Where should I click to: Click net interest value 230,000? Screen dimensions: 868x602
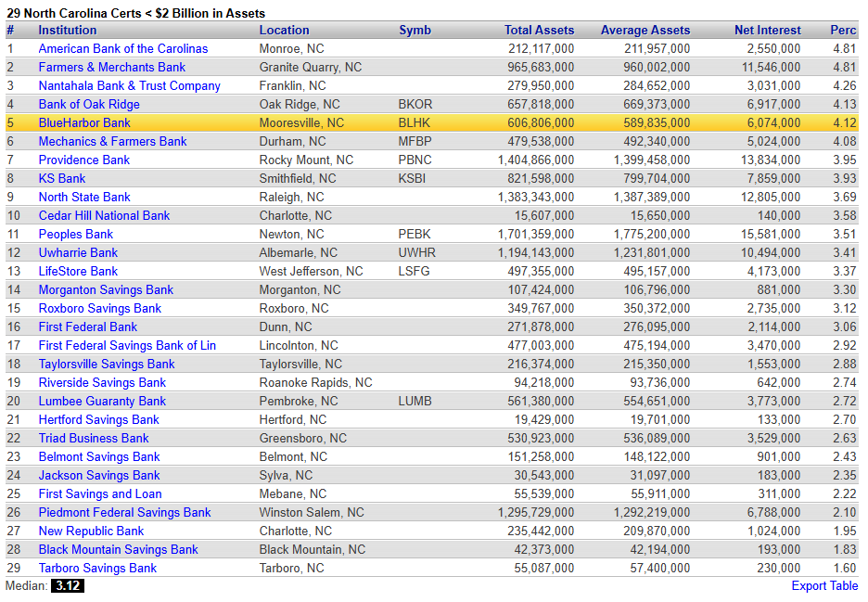pyautogui.click(x=778, y=569)
